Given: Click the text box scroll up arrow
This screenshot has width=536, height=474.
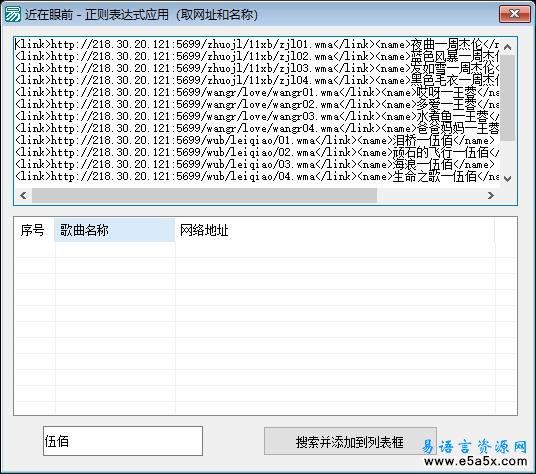Looking at the screenshot, I should tap(507, 47).
